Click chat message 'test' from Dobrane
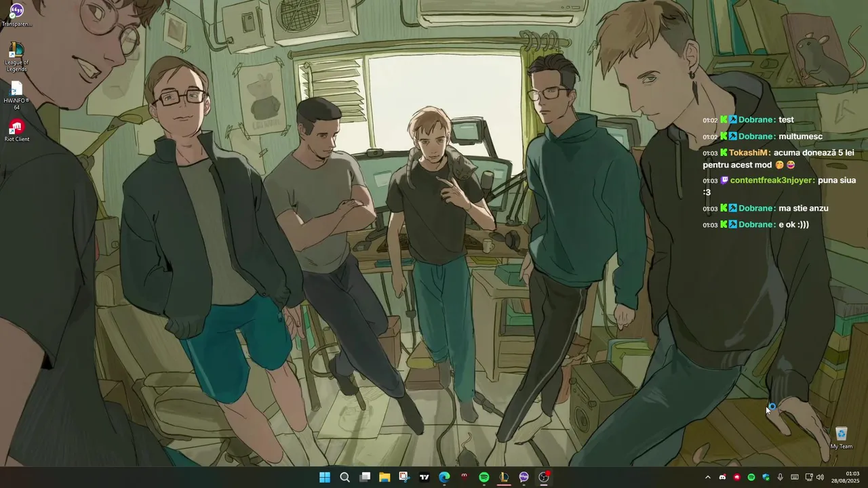 [x=786, y=120]
